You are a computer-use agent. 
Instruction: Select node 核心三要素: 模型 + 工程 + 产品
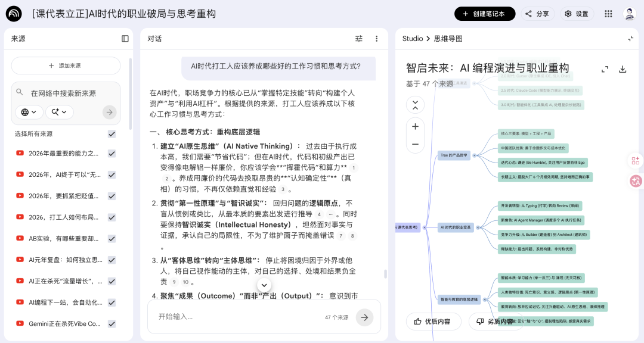526,134
